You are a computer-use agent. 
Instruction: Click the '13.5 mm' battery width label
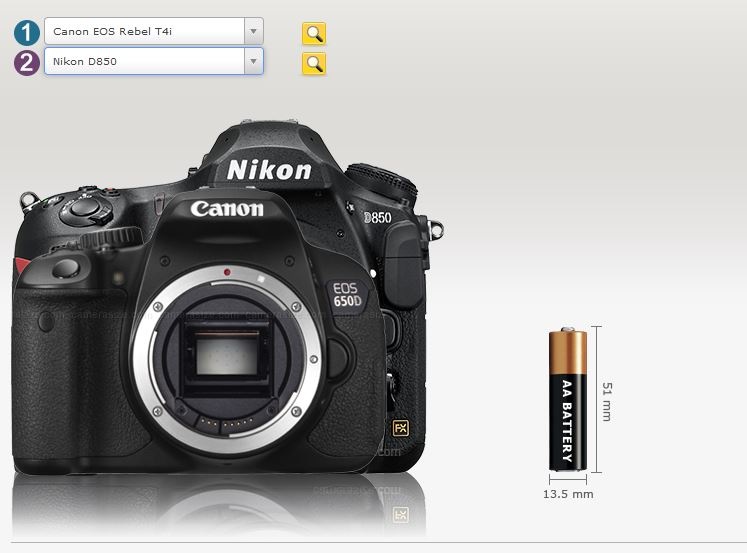568,494
